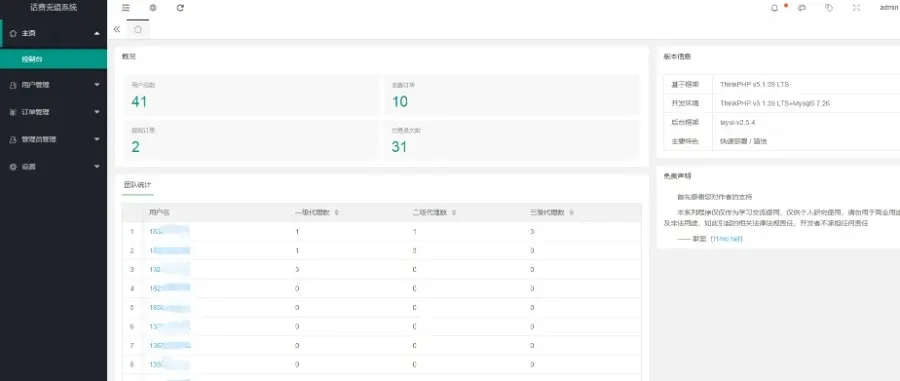Toggle the sidebar collapse icon
The width and height of the screenshot is (900, 381).
[126, 8]
